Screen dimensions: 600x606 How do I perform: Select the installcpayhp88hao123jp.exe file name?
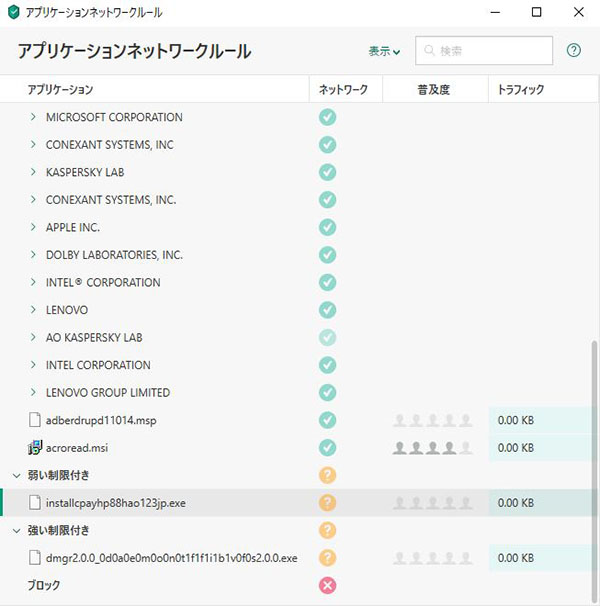point(116,503)
